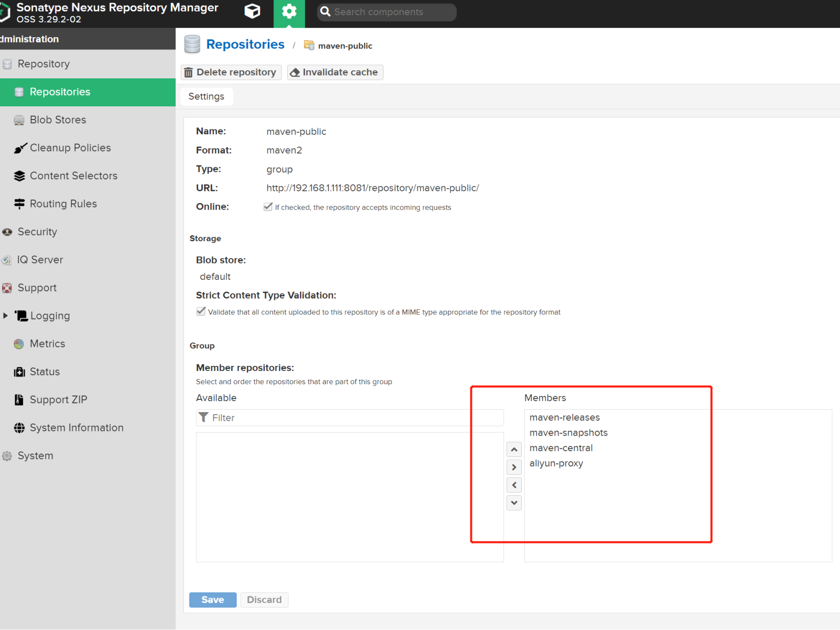This screenshot has width=840, height=630.
Task: Click the Available list box area
Action: pos(350,497)
